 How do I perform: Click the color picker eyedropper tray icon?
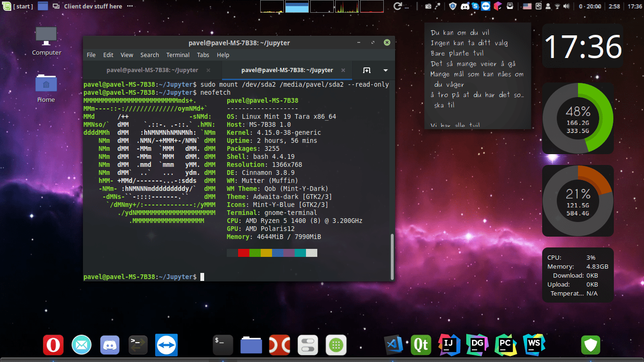438,6
